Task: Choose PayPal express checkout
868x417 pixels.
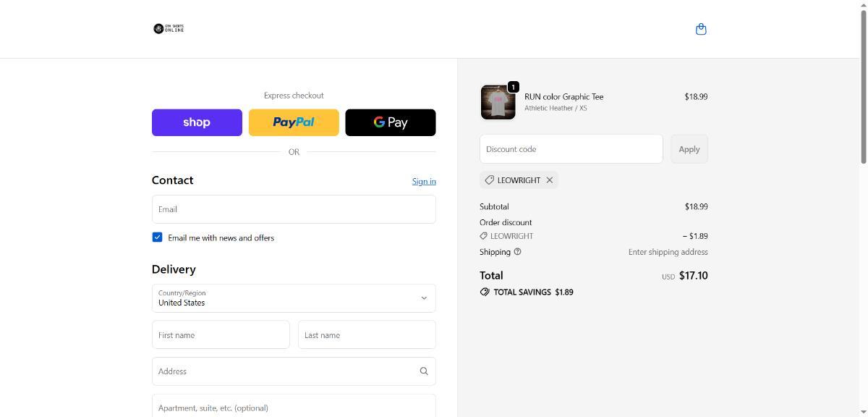Action: point(294,122)
